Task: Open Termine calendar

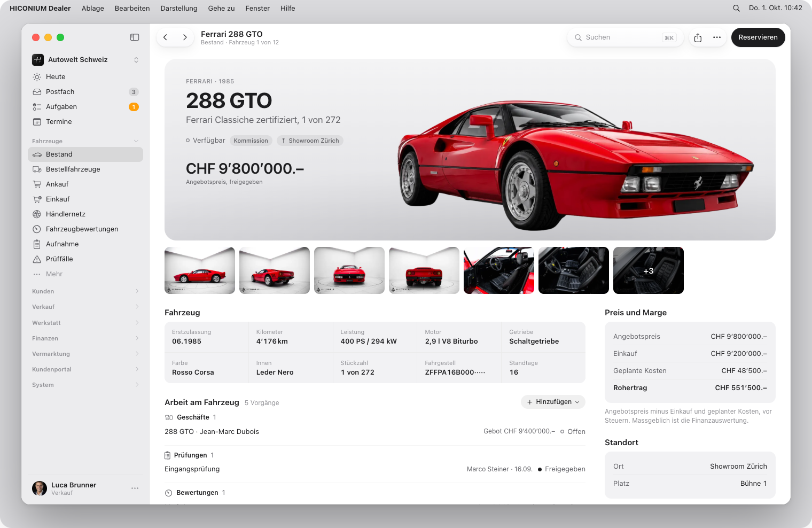Action: pyautogui.click(x=85, y=122)
